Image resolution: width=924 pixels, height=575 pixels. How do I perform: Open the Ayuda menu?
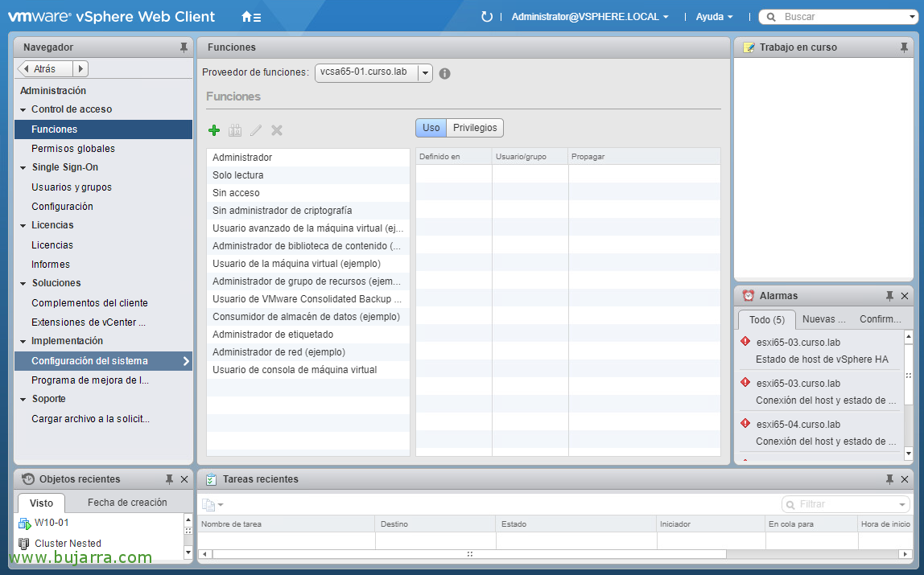coord(714,17)
